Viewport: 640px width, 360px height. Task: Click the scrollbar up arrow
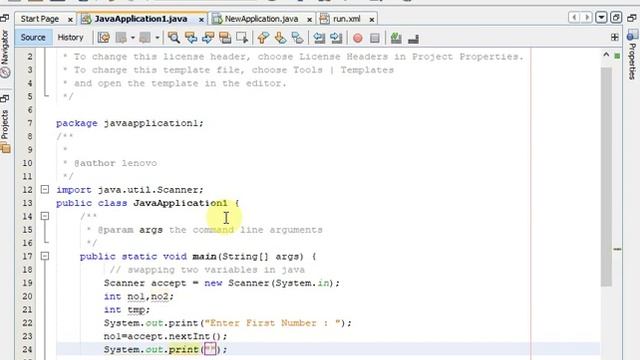[x=606, y=54]
